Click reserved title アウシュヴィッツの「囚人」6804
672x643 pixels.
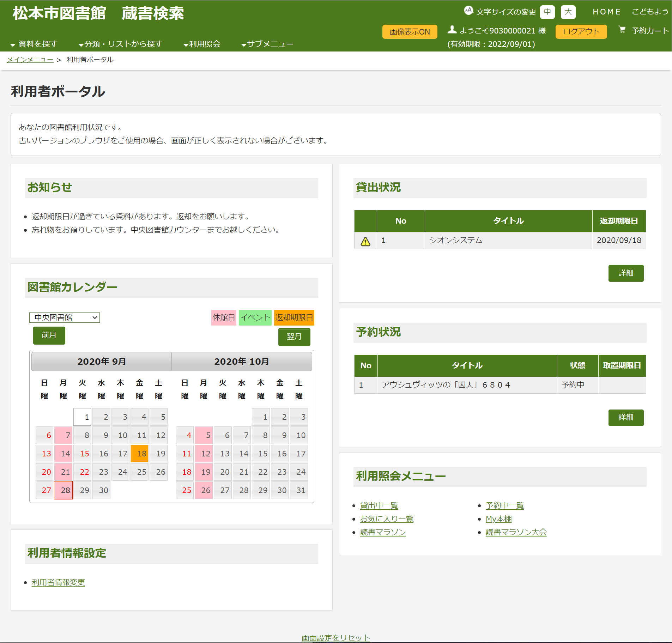click(446, 385)
